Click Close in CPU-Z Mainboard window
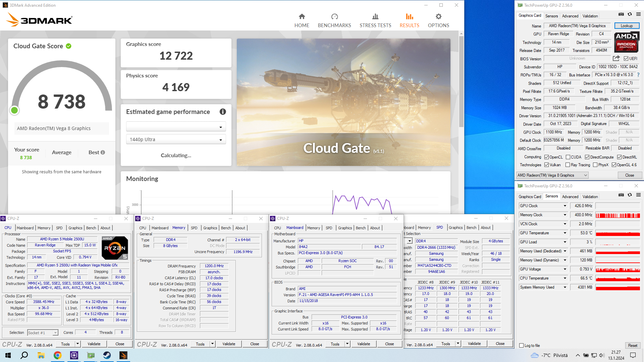This screenshot has width=644, height=362. [389, 344]
